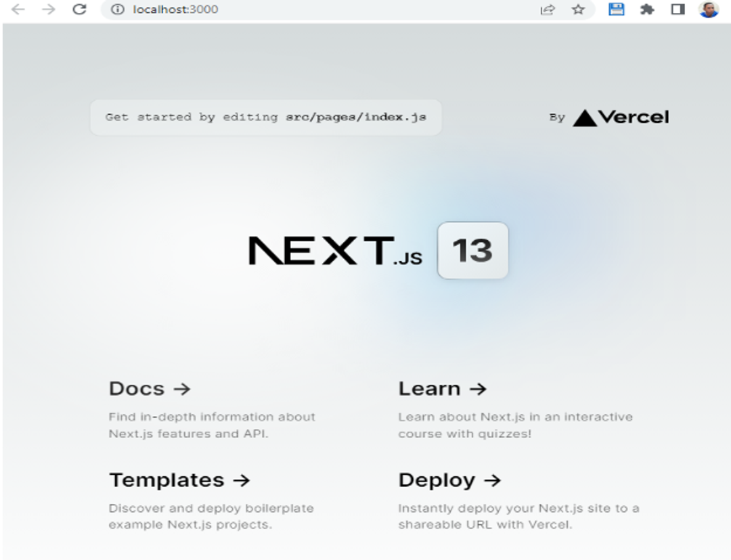This screenshot has width=731, height=560.
Task: Click the Get started banner pill
Action: click(x=266, y=116)
